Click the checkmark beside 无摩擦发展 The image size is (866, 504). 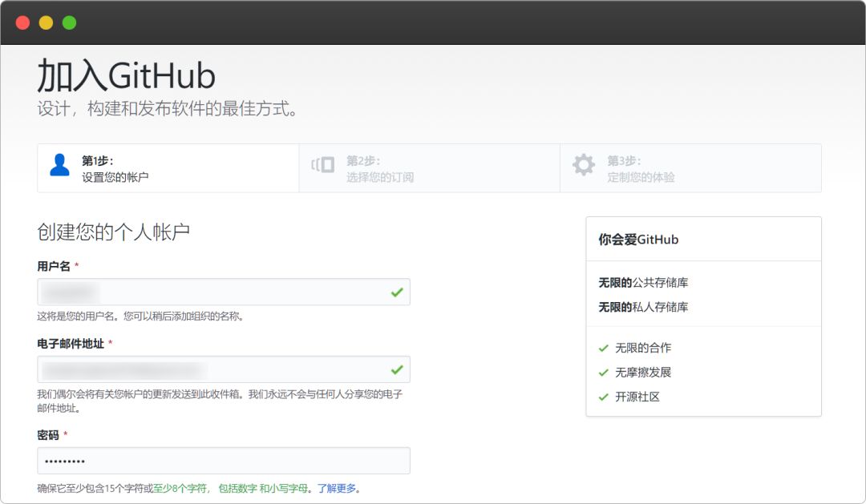[604, 373]
